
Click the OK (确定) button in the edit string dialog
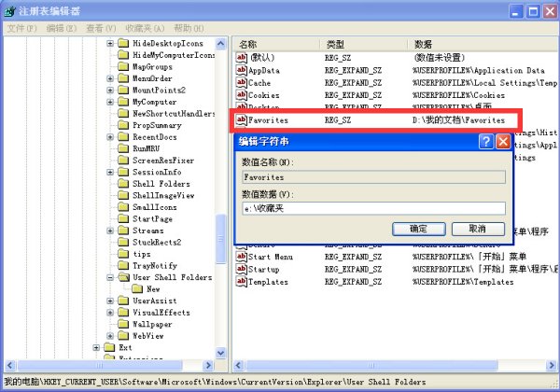click(418, 229)
